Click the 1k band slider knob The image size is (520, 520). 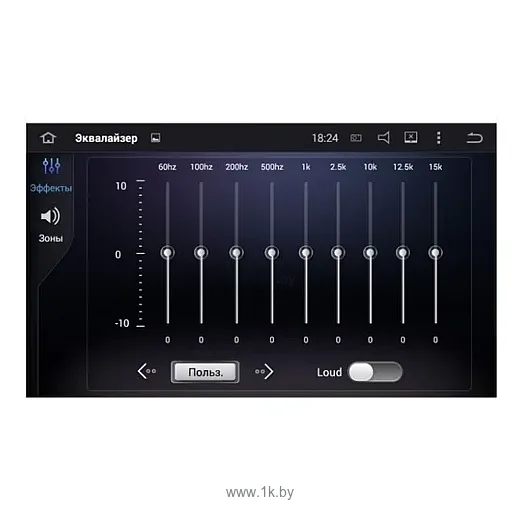click(306, 253)
